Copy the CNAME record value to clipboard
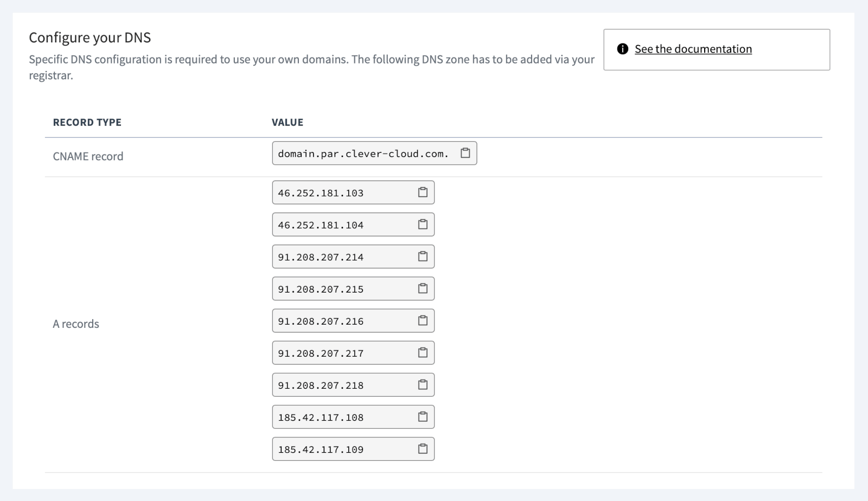 (x=465, y=153)
